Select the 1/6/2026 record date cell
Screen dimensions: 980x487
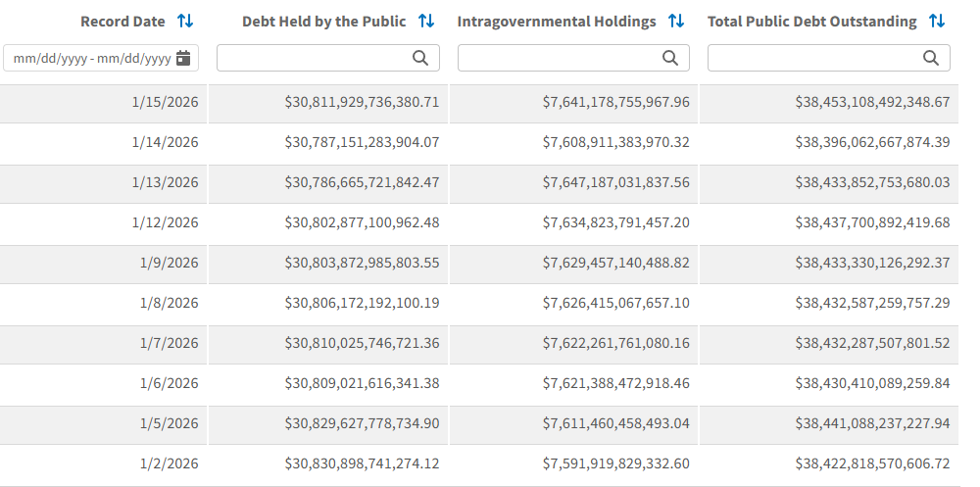coord(169,383)
